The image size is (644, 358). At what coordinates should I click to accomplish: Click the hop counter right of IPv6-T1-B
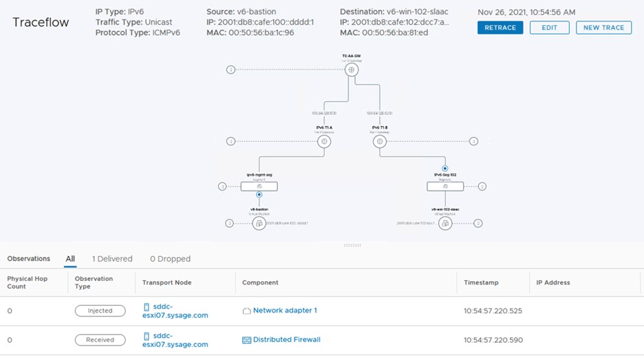(x=473, y=141)
